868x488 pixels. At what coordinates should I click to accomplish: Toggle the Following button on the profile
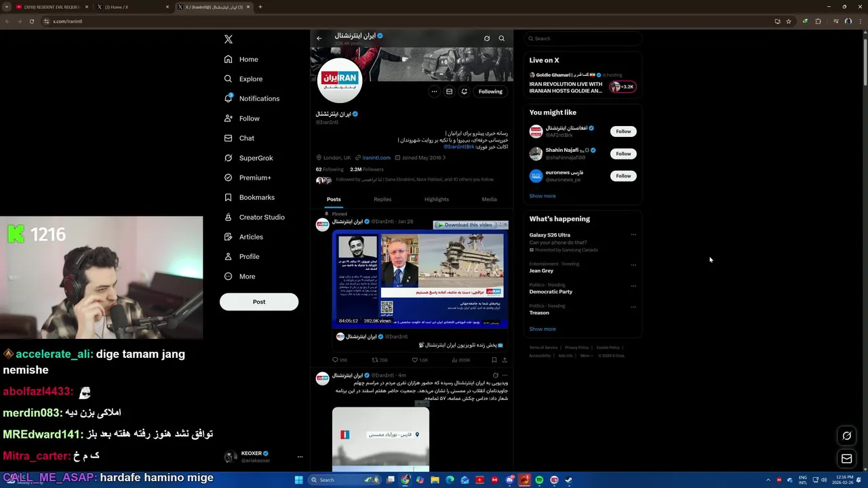pos(490,91)
